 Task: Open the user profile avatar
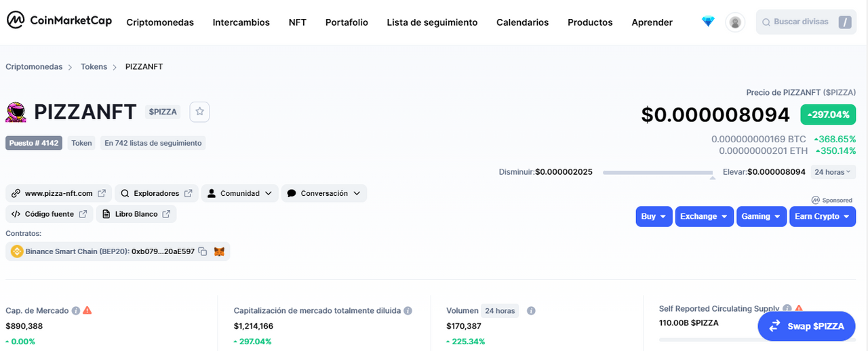[735, 22]
